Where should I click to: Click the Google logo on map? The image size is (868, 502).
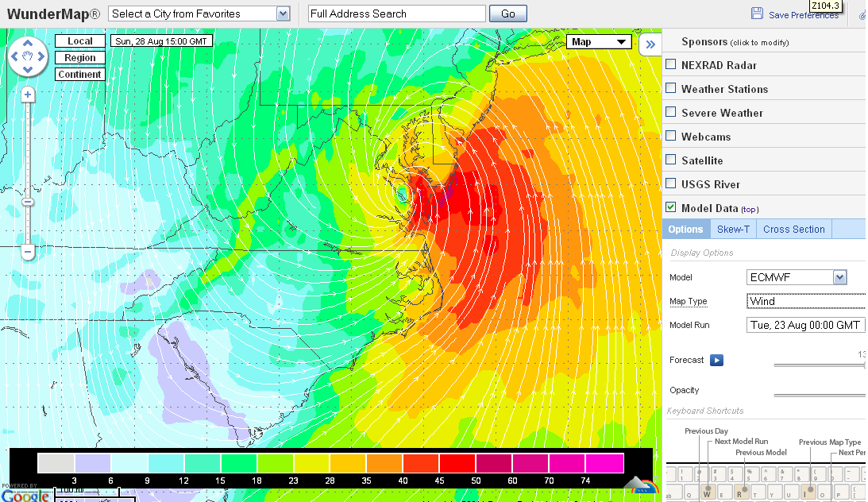coord(25,496)
